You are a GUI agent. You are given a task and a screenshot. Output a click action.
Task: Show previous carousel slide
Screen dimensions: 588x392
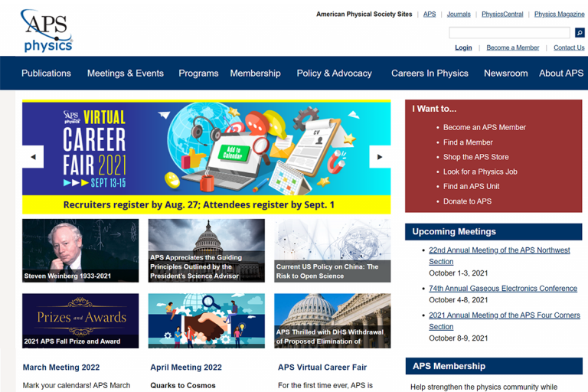pyautogui.click(x=33, y=156)
